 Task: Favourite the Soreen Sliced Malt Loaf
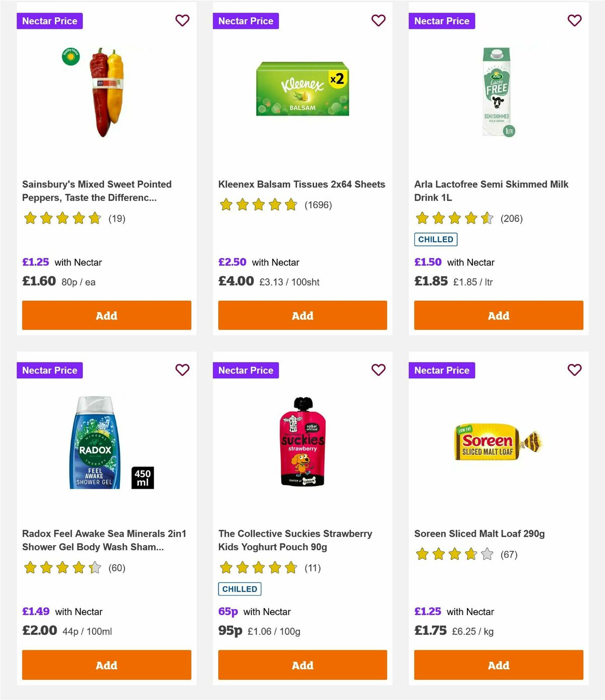[x=574, y=370]
